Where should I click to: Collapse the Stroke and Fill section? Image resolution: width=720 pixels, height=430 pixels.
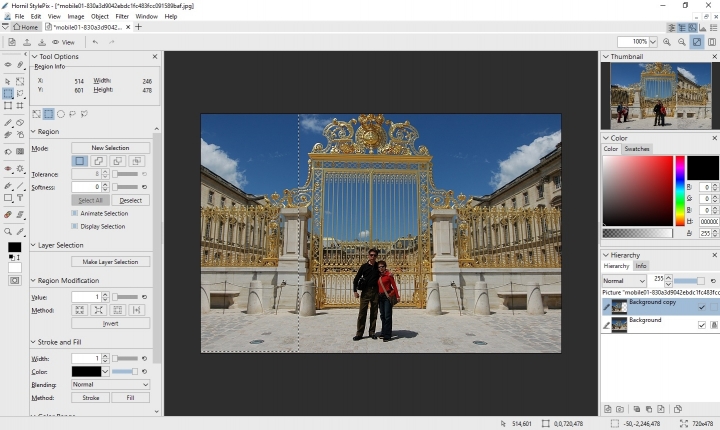(33, 342)
